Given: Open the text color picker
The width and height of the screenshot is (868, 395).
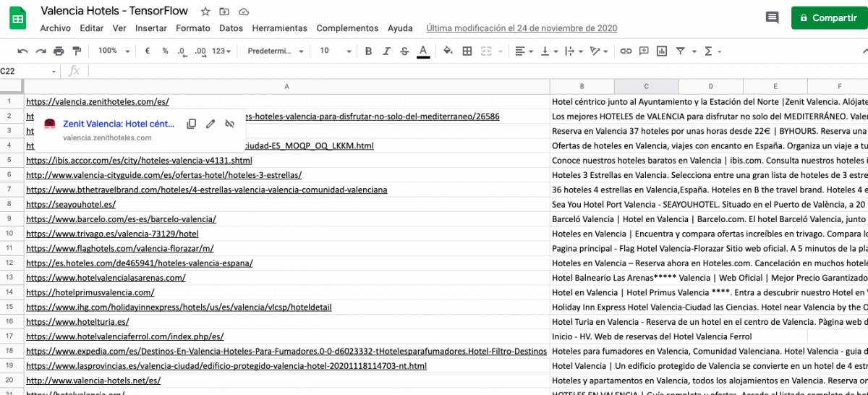Looking at the screenshot, I should point(423,51).
